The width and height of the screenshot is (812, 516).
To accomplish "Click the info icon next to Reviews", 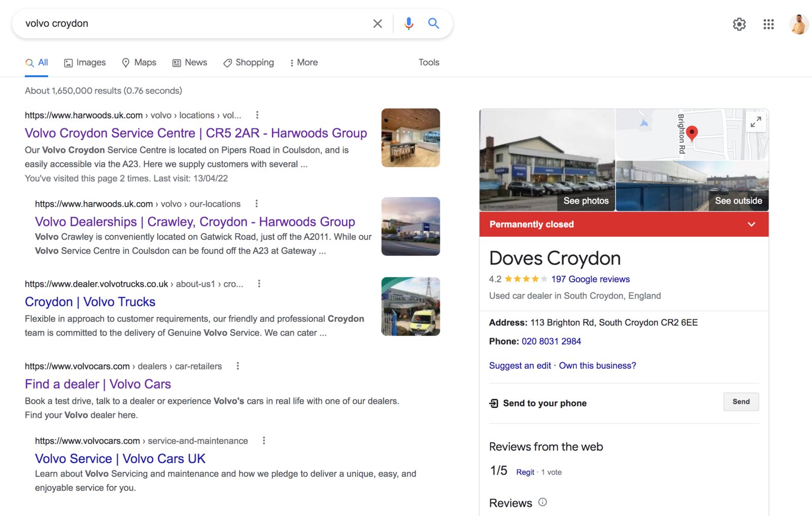I will click(x=543, y=502).
